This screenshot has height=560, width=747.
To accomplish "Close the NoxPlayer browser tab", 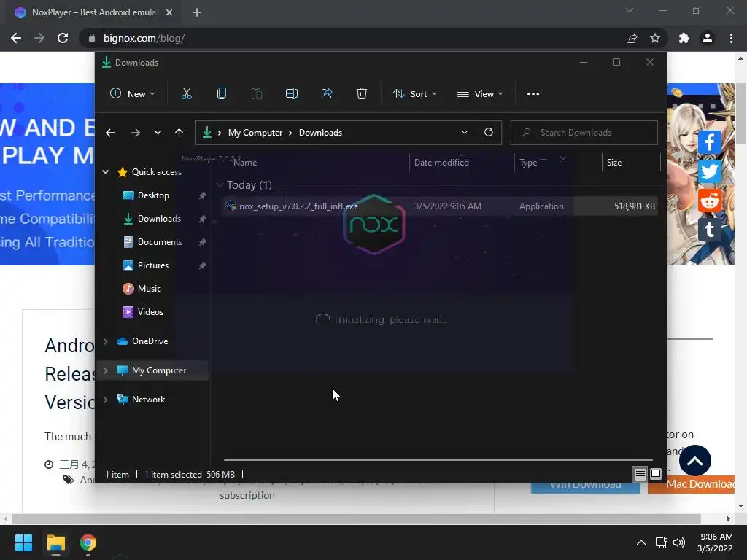I will 169,12.
